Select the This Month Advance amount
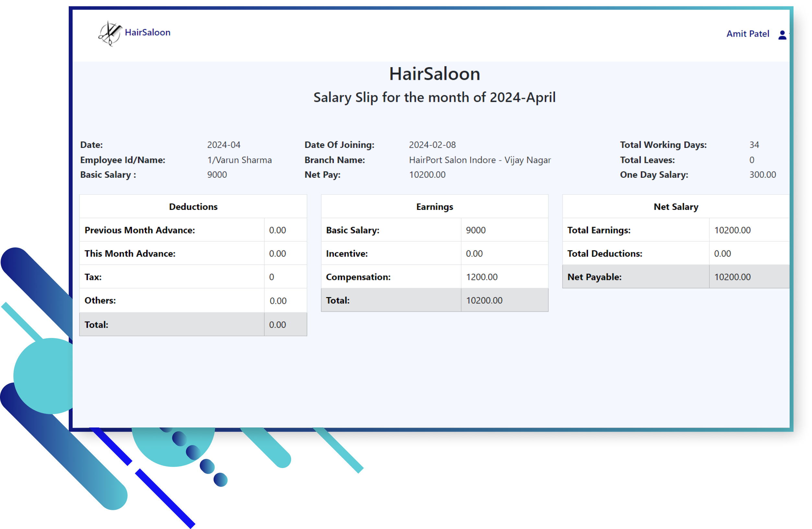812x529 pixels. click(277, 254)
